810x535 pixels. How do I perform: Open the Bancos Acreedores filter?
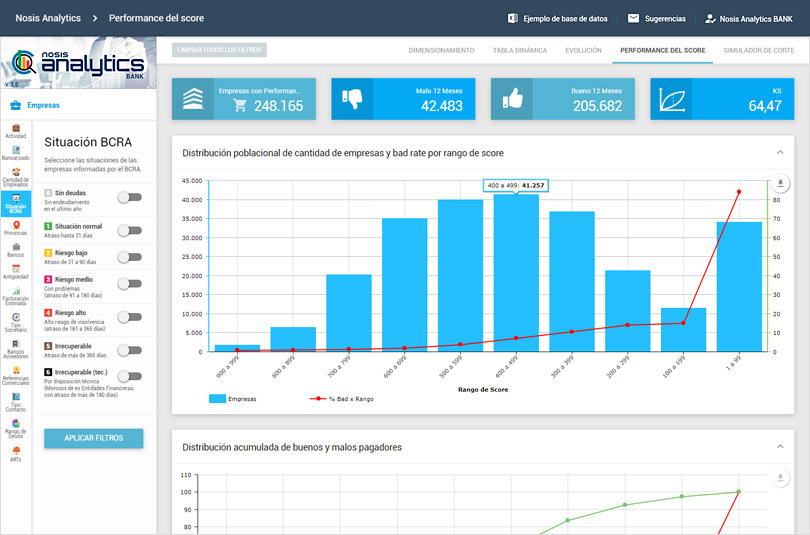(x=15, y=349)
